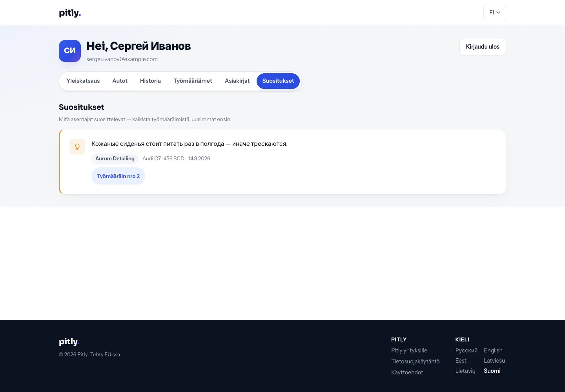Image resolution: width=565 pixels, height=392 pixels.
Task: Open the Tietosuojakäytäntö footer link
Action: (416, 361)
